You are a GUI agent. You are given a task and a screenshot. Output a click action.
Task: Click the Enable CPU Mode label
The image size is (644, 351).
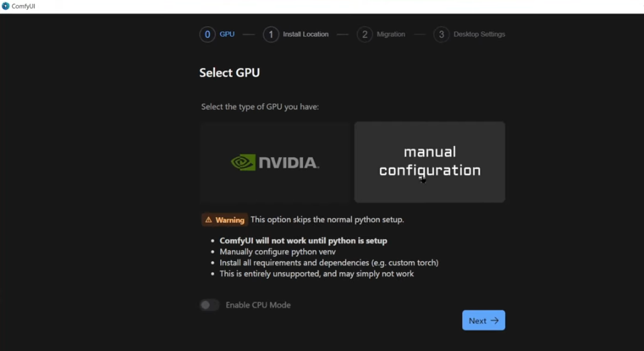point(258,305)
